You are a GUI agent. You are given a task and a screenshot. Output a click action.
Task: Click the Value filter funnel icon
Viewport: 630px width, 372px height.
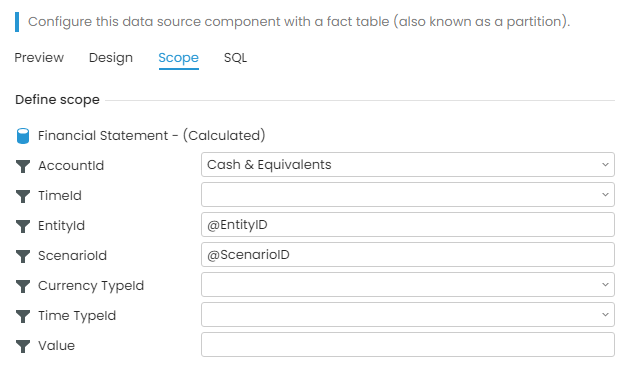click(23, 346)
